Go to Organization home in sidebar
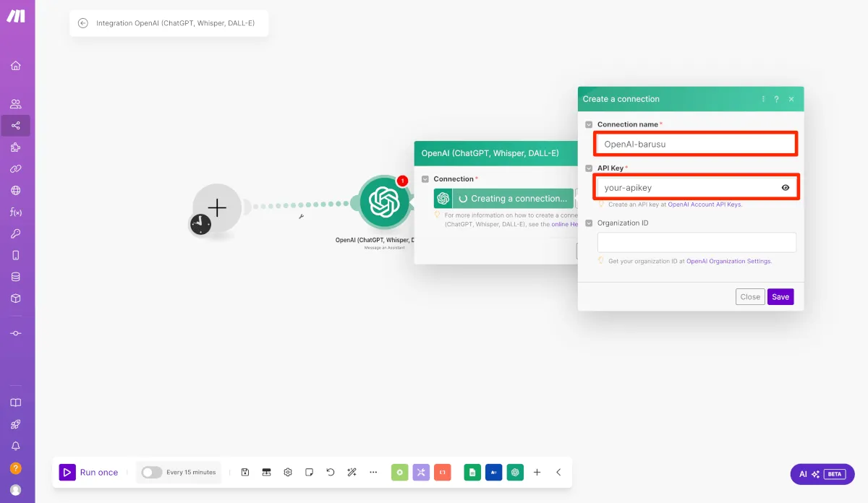This screenshot has height=503, width=868. (16, 66)
